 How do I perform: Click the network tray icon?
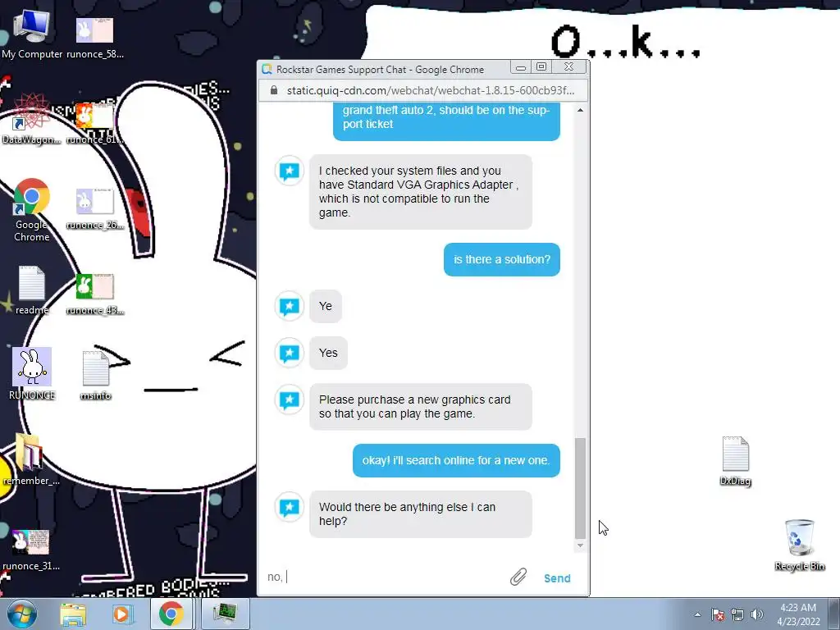coord(737,615)
